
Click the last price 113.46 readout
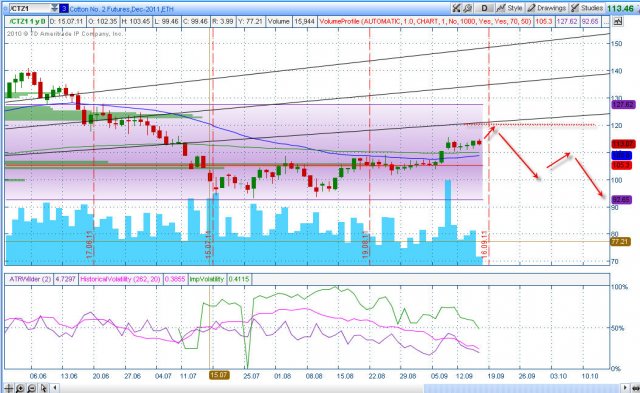click(x=620, y=8)
